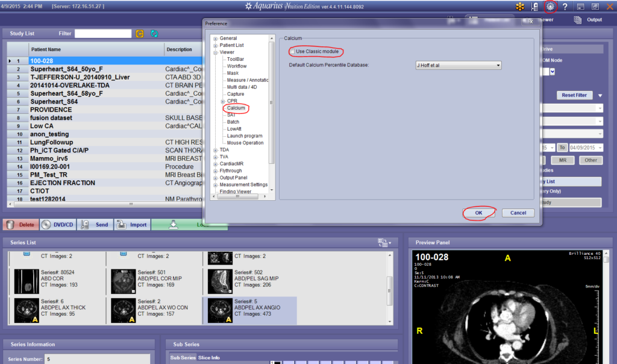Screen dimensions: 617x364
Task: Select patient row PROVIDENCE
Action: click(105, 110)
